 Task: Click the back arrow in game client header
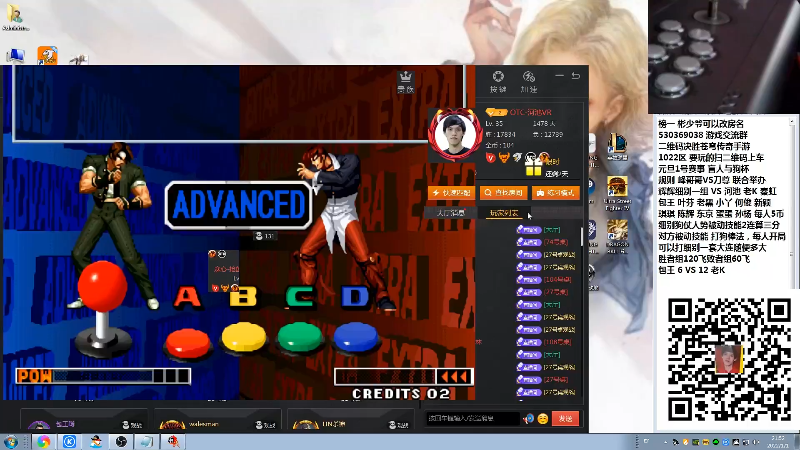(x=576, y=76)
